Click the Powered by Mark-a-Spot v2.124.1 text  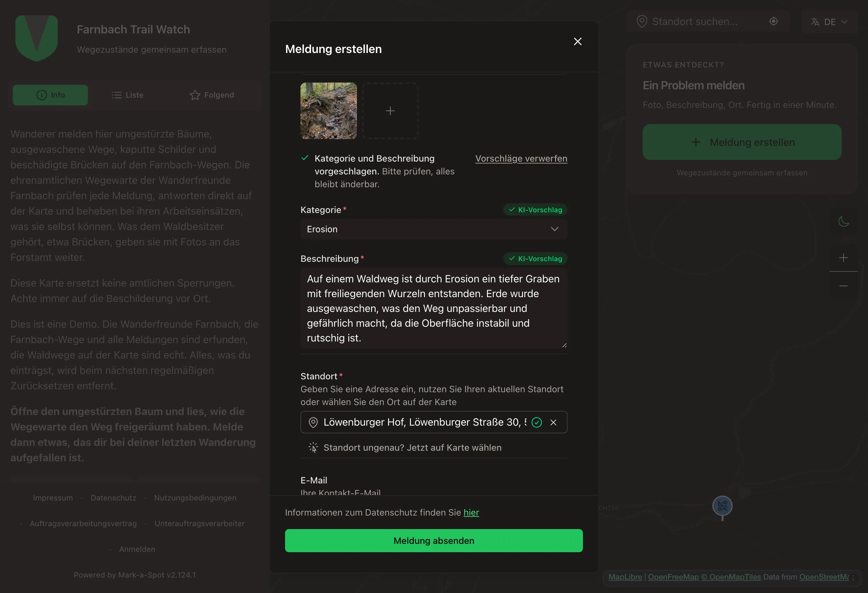pos(135,575)
